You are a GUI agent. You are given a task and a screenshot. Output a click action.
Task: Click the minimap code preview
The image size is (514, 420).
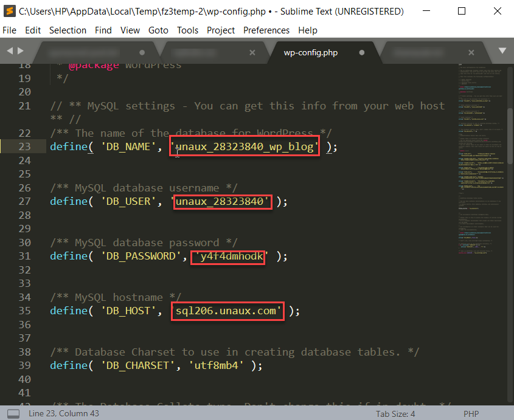click(x=481, y=160)
